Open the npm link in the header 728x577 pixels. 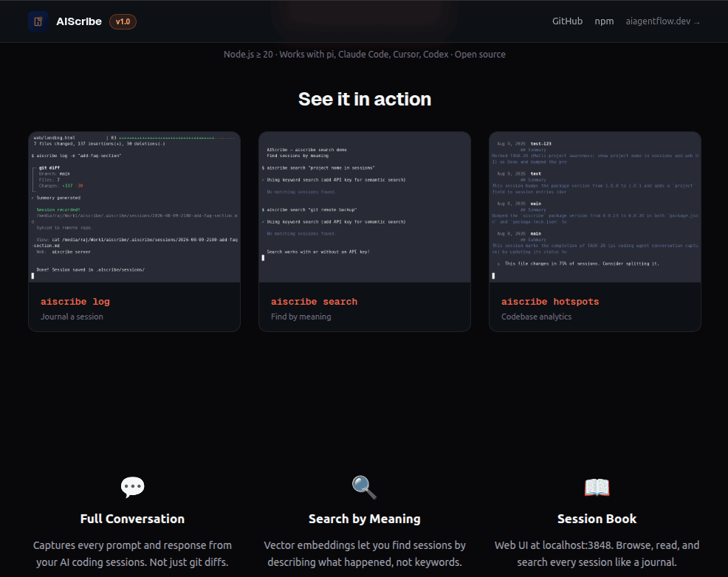604,21
